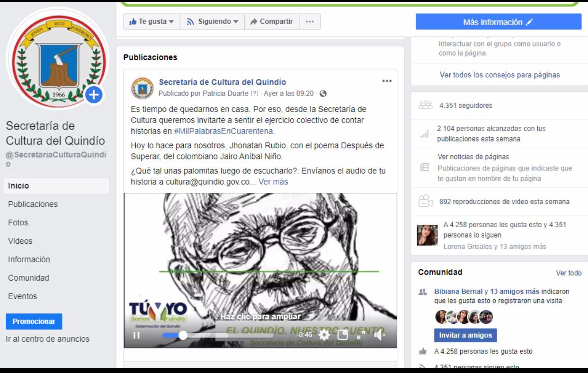This screenshot has width=588, height=373.
Task: Expand the video to fullscreen
Action: pos(361,335)
